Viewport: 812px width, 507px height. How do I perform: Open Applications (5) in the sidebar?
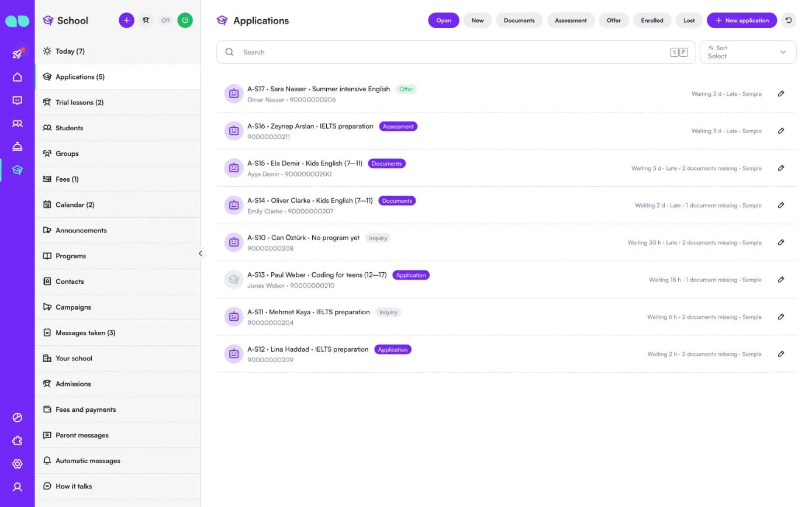pyautogui.click(x=118, y=77)
